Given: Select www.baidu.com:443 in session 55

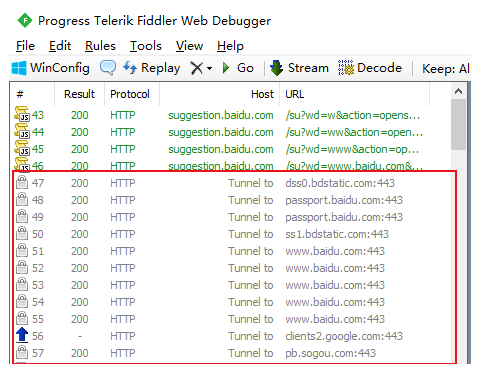Looking at the screenshot, I should 335,319.
